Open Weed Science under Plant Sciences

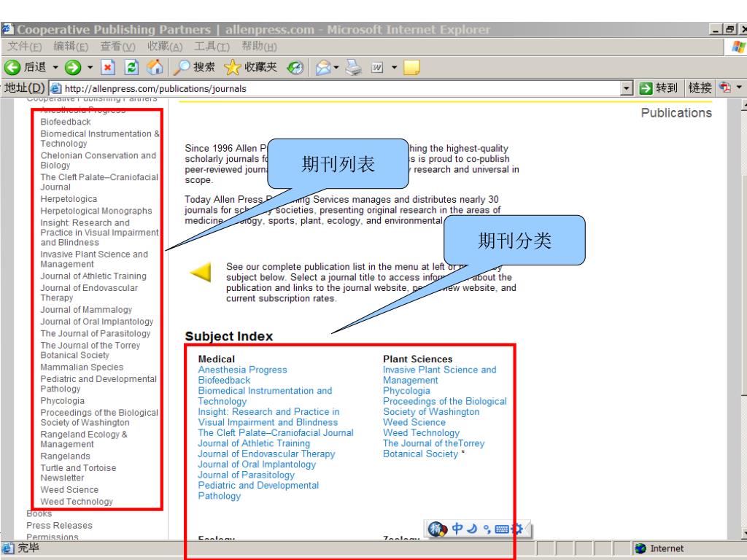(414, 422)
